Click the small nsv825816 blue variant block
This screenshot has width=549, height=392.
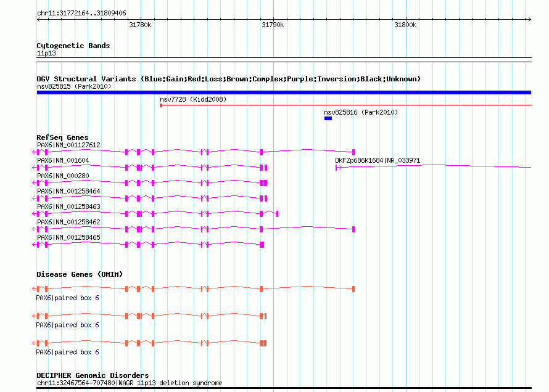[328, 118]
